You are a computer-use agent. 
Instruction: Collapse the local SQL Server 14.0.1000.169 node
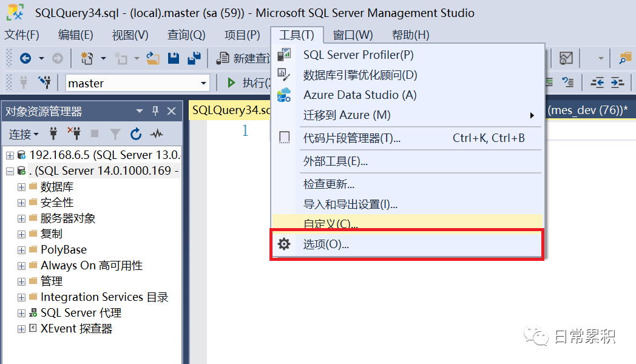10,171
